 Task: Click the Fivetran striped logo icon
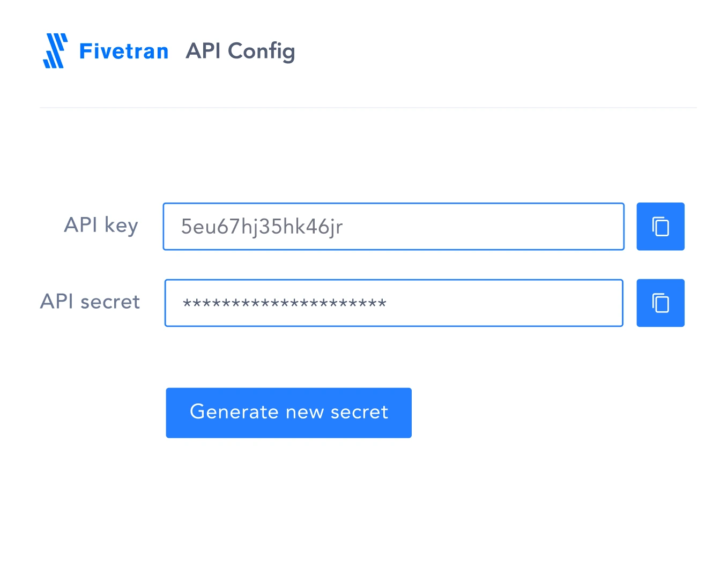(55, 51)
